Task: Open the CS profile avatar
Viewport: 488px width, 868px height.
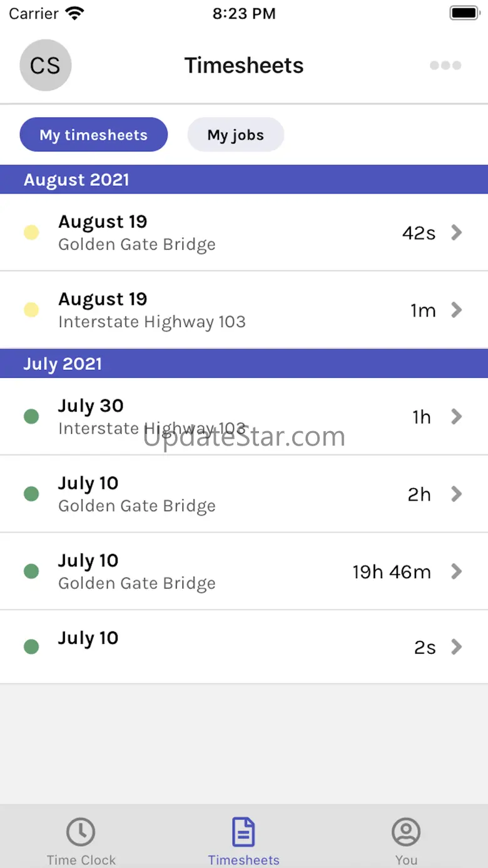Action: [46, 65]
